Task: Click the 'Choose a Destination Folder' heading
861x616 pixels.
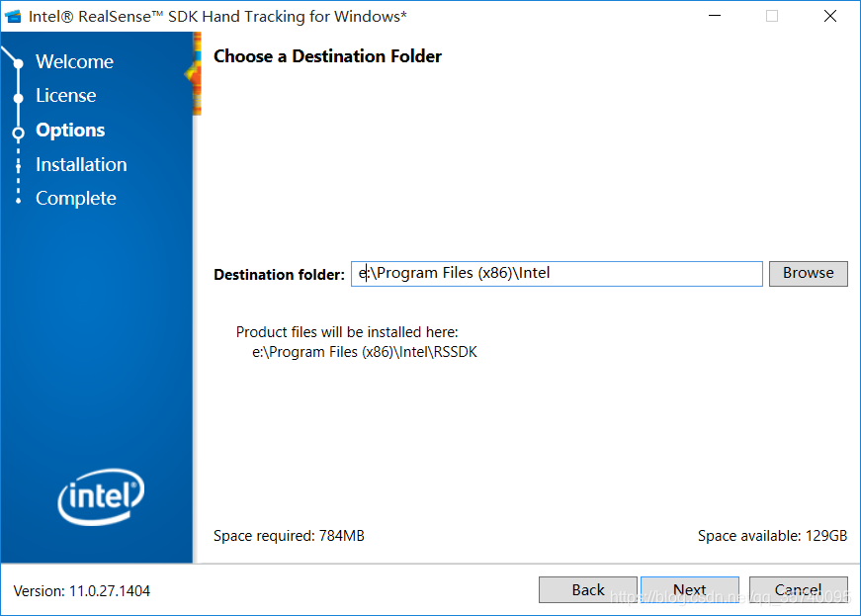Action: coord(327,56)
